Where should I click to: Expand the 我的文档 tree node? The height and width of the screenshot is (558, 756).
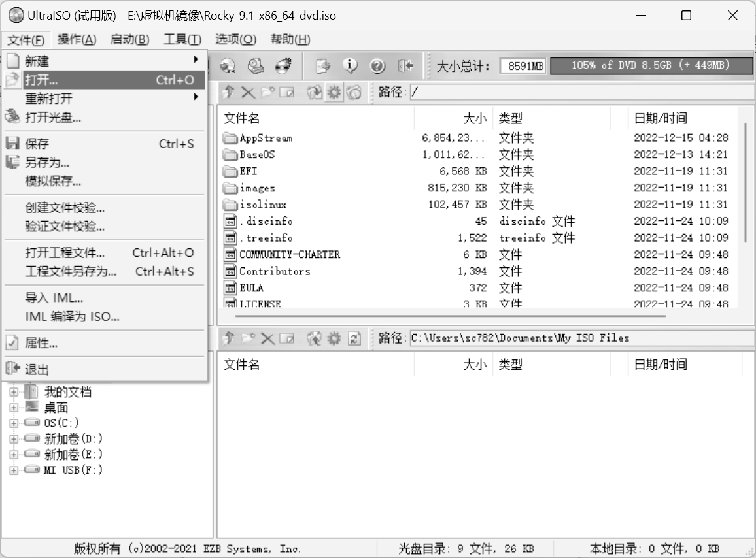14,392
